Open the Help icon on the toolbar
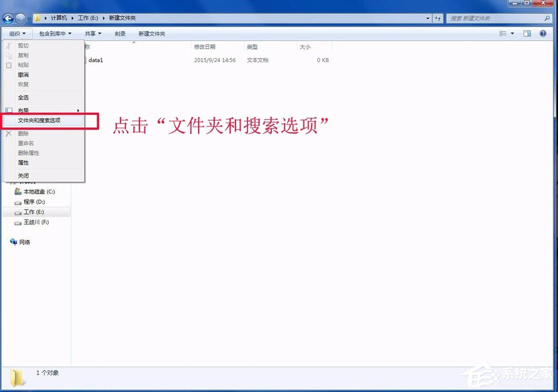The height and width of the screenshot is (392, 558). point(542,33)
